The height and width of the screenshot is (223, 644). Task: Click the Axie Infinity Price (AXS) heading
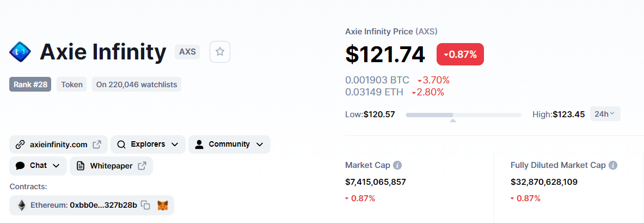coord(391,31)
